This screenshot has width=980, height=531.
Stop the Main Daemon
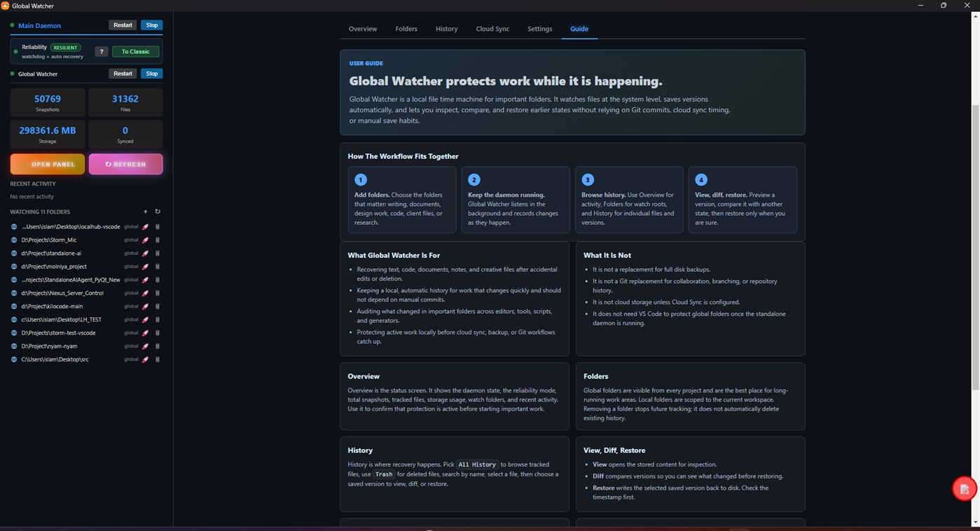[152, 25]
